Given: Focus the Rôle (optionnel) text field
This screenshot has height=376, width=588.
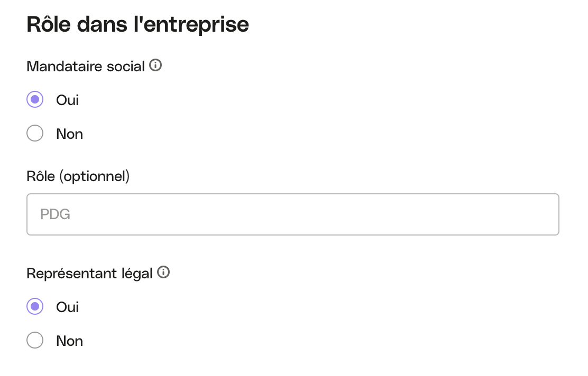Looking at the screenshot, I should pyautogui.click(x=293, y=214).
